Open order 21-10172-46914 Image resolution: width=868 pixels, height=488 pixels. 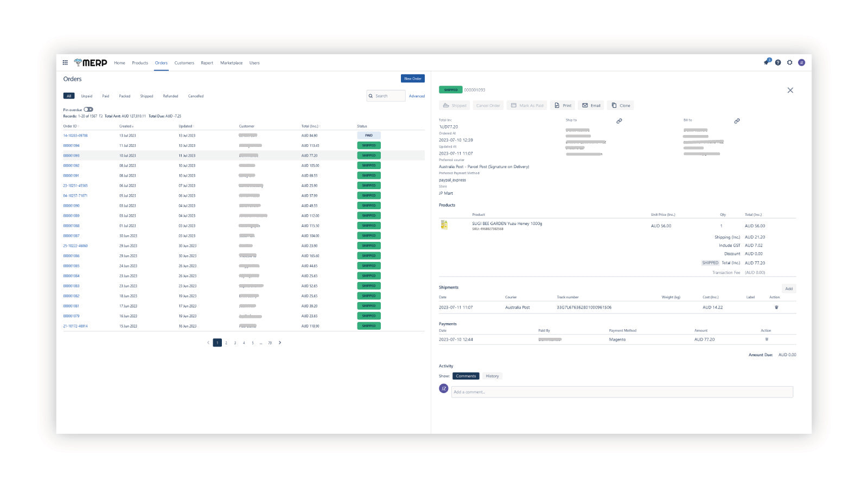pos(75,326)
